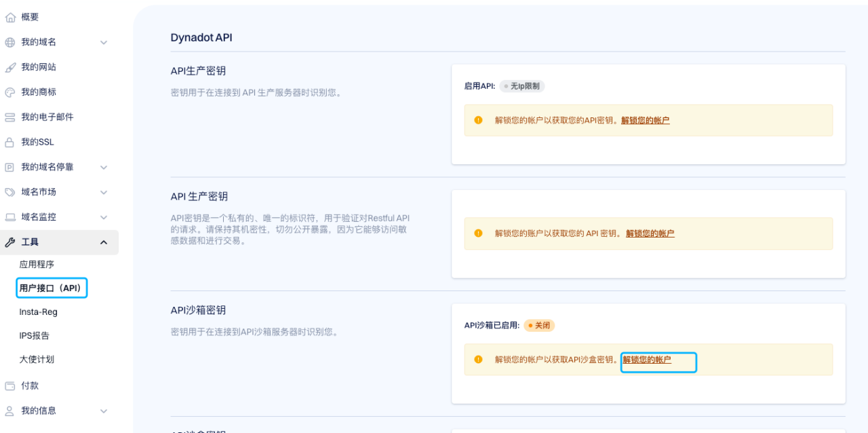Click the 关闭 sandbox status badge
The width and height of the screenshot is (868, 433).
tap(539, 325)
